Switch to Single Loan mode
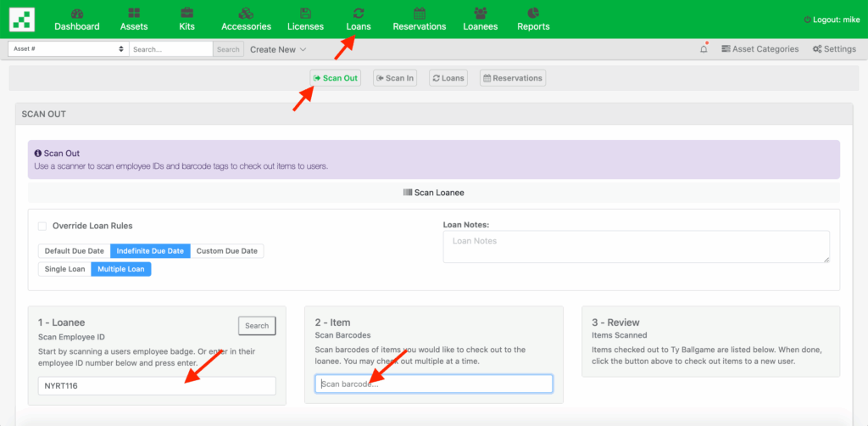The image size is (868, 426). pyautogui.click(x=65, y=269)
